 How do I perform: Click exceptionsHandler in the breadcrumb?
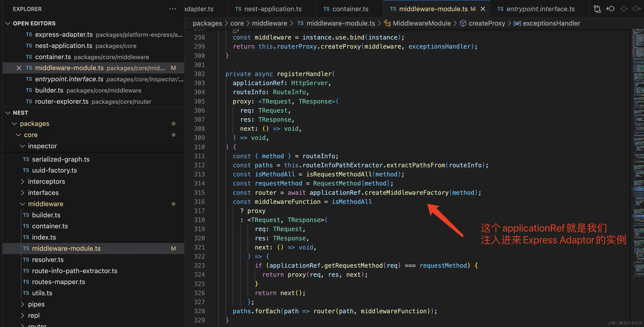(x=552, y=23)
